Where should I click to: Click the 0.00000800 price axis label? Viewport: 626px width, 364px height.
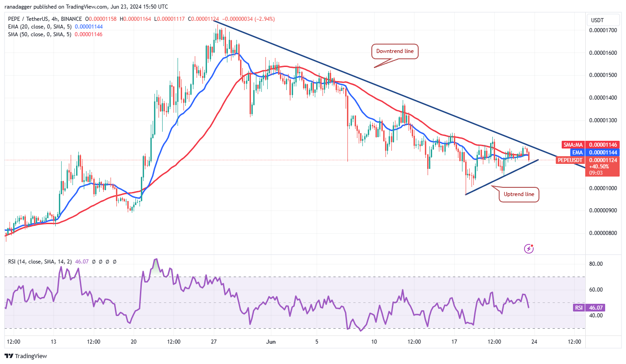pyautogui.click(x=603, y=233)
